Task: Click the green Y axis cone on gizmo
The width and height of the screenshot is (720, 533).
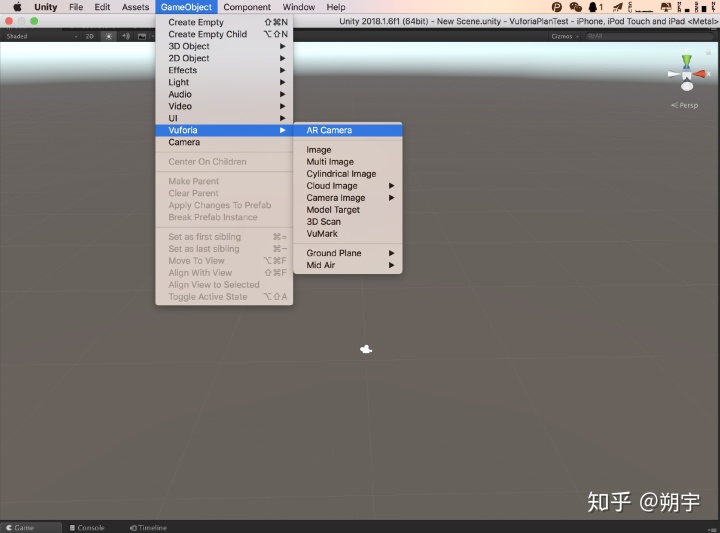Action: click(686, 61)
